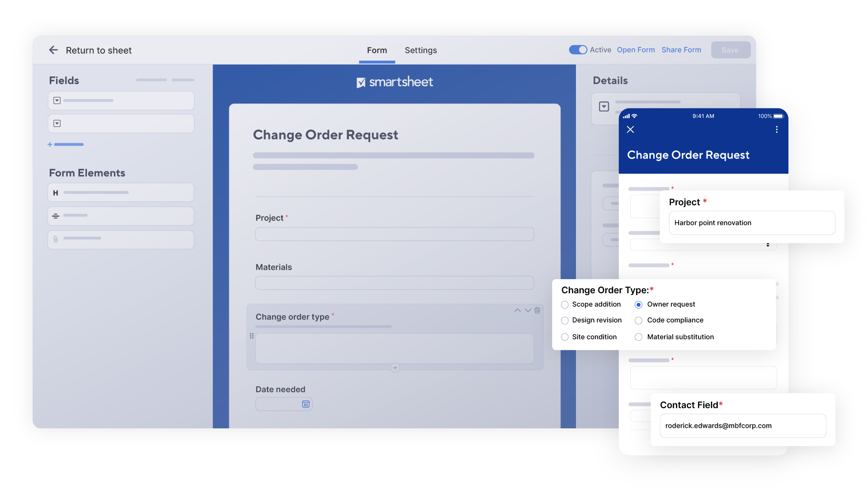
Task: Click the back arrow next to Return to sheet
Action: pyautogui.click(x=53, y=50)
